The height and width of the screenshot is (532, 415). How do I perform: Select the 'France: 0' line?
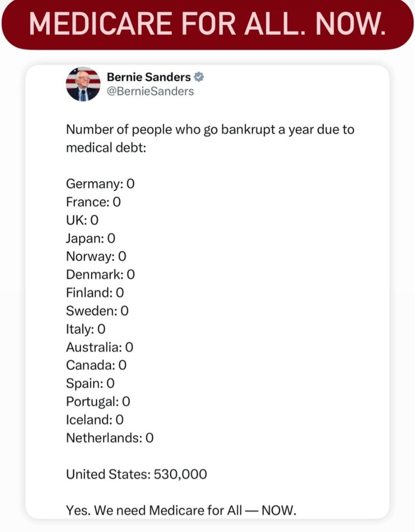pos(94,202)
